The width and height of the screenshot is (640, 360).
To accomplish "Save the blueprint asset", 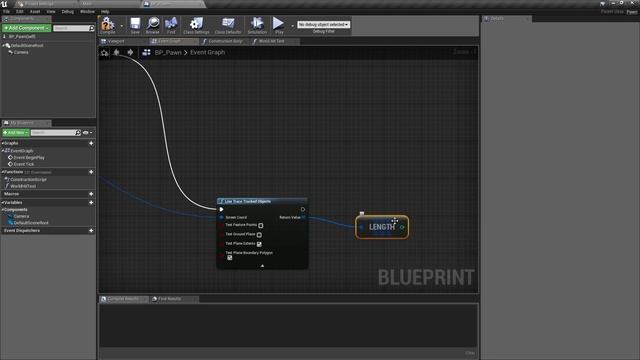I will click(x=135, y=25).
